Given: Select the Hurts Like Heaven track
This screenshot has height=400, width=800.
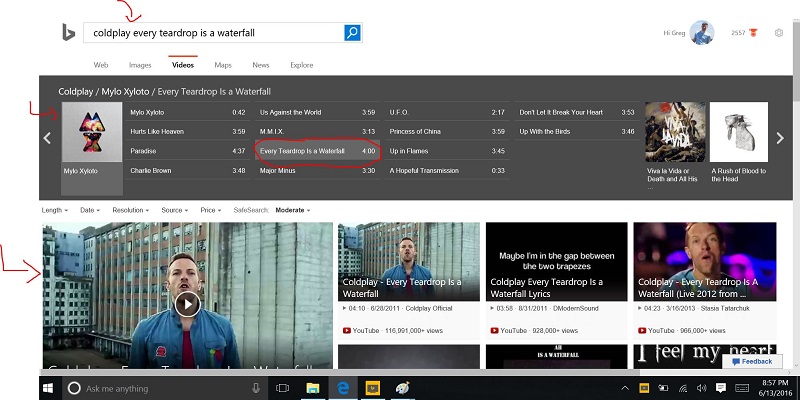Looking at the screenshot, I should 188,132.
